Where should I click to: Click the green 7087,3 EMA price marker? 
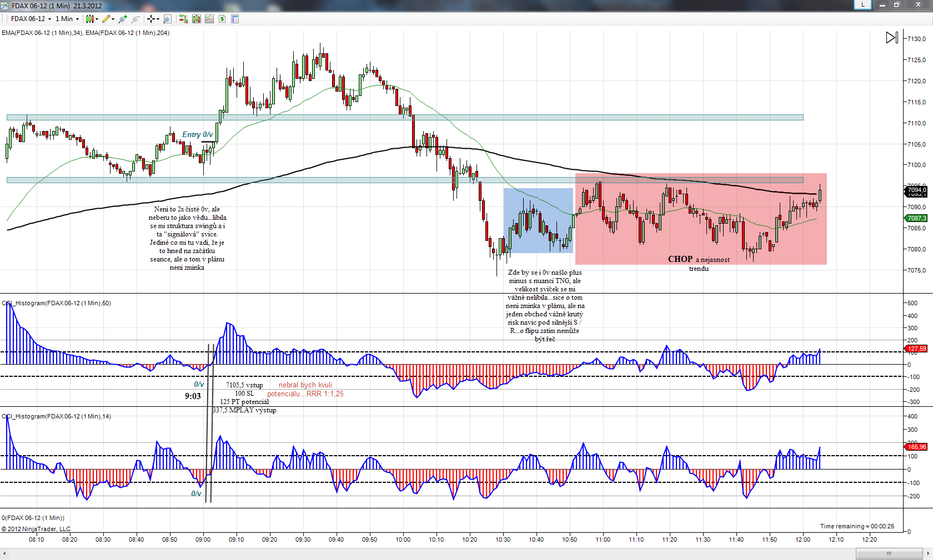(917, 218)
